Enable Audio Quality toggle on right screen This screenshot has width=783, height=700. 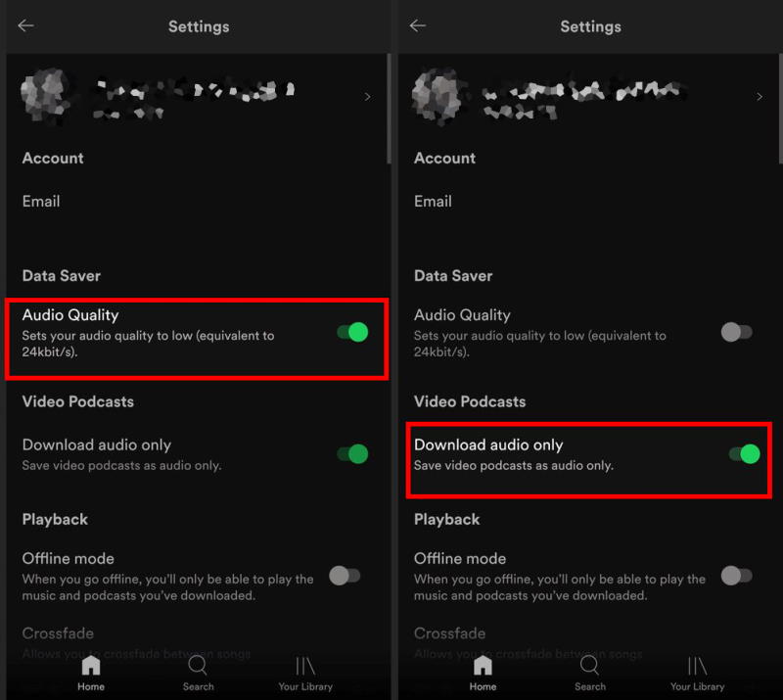pyautogui.click(x=737, y=332)
